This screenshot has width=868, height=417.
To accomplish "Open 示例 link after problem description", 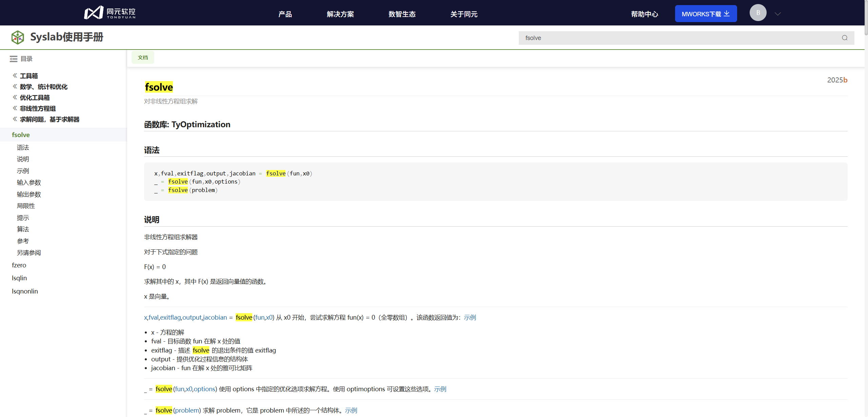I will coord(351,410).
